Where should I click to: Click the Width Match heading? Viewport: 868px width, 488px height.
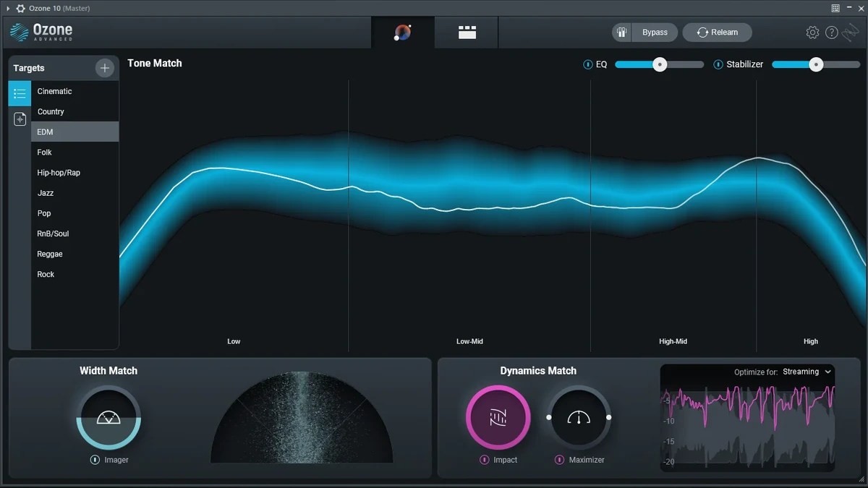pyautogui.click(x=109, y=370)
